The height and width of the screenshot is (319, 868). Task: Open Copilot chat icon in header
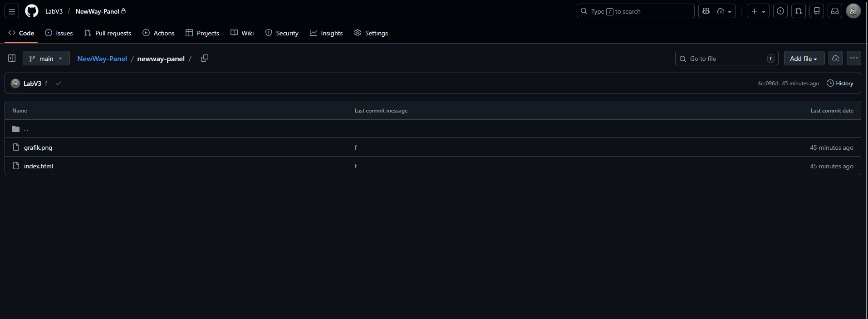706,11
